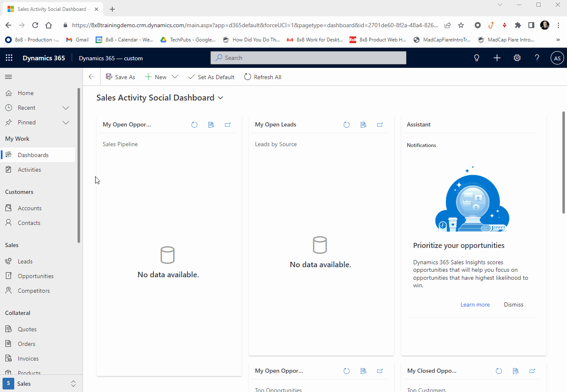
Task: View records for My Open Leads card
Action: (x=363, y=125)
